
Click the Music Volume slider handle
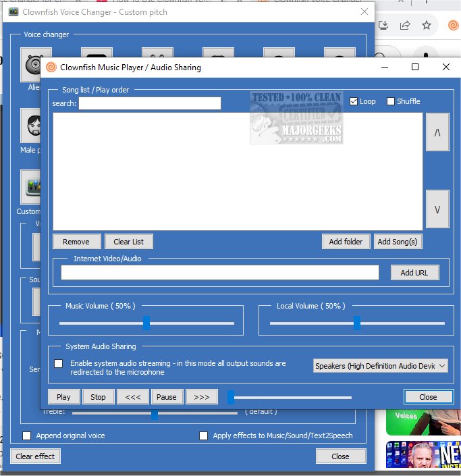[146, 323]
